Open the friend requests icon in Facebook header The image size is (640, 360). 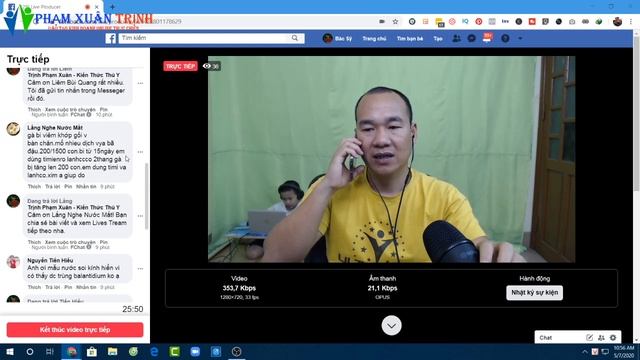456,38
